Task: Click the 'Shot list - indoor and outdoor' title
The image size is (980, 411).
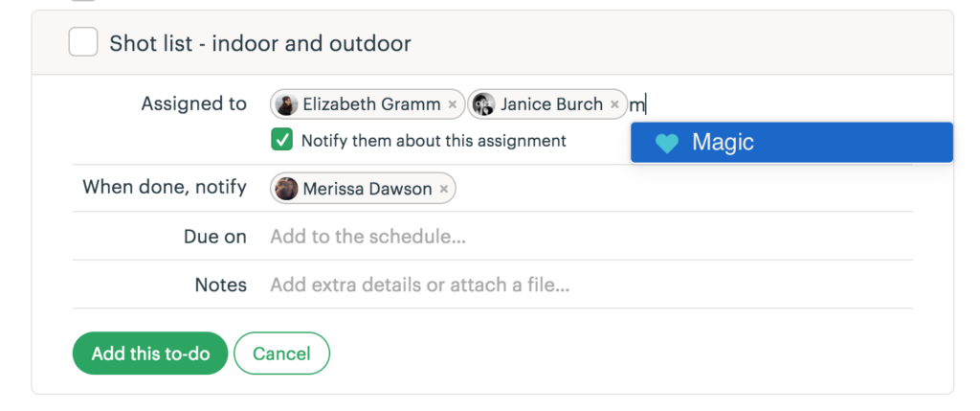Action: click(260, 43)
